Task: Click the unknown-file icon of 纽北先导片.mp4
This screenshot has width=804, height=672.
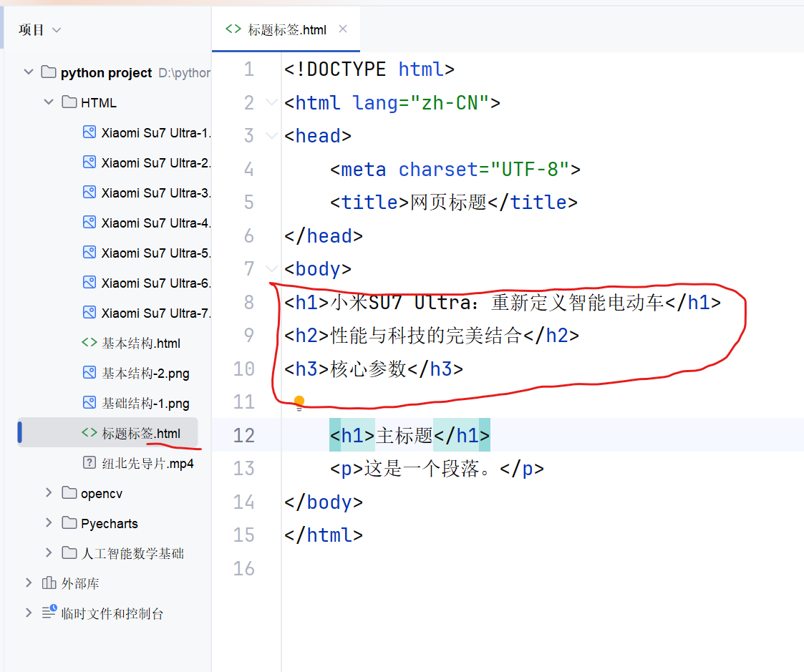Action: (x=89, y=463)
